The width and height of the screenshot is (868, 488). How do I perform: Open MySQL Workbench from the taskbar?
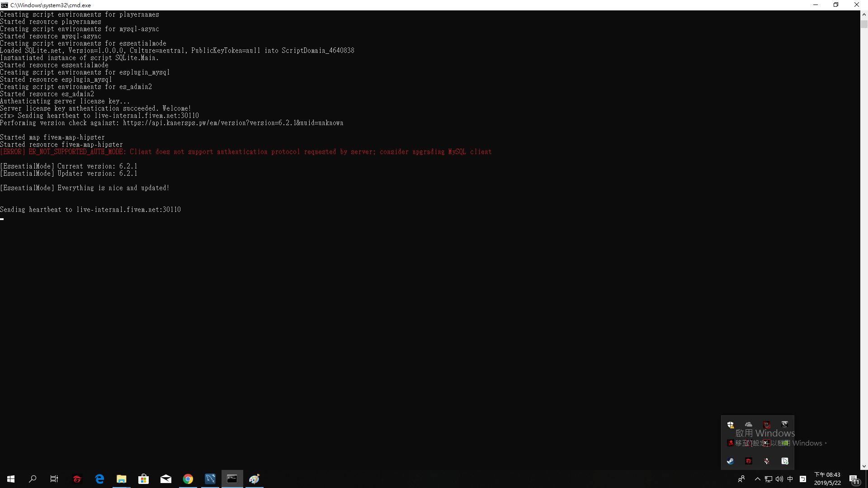(x=210, y=479)
